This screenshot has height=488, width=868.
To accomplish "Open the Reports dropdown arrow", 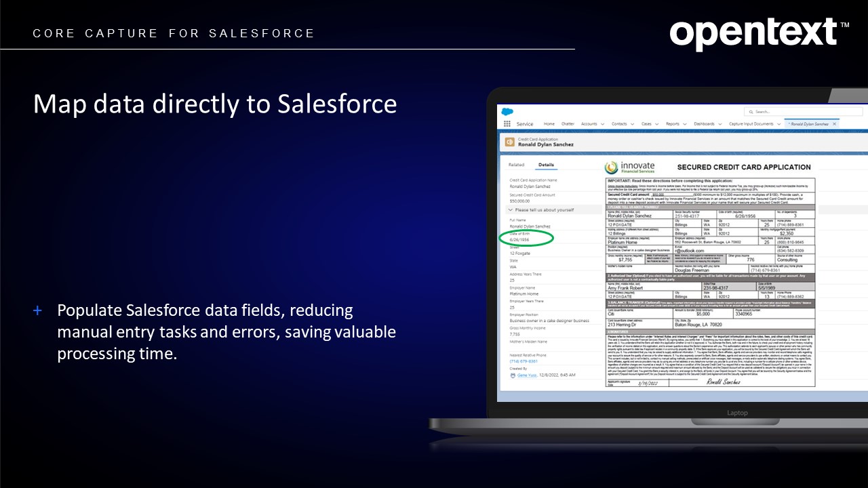I will coord(684,124).
